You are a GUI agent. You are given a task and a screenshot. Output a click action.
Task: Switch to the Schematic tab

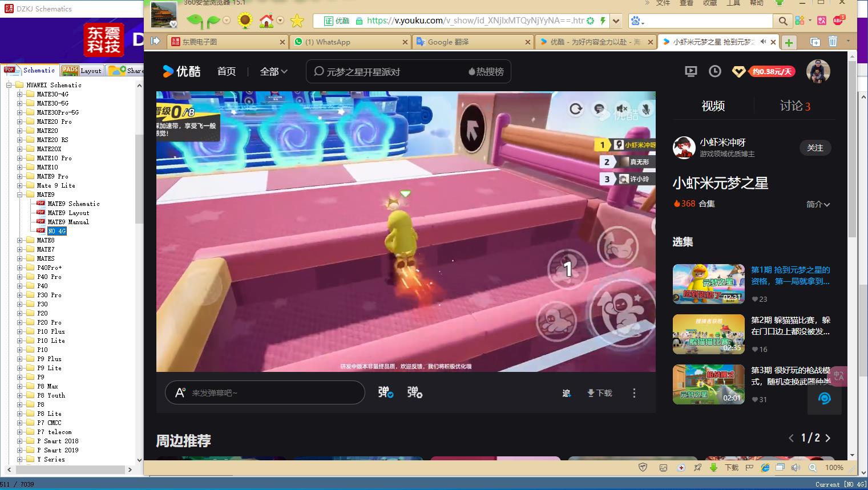(x=30, y=70)
